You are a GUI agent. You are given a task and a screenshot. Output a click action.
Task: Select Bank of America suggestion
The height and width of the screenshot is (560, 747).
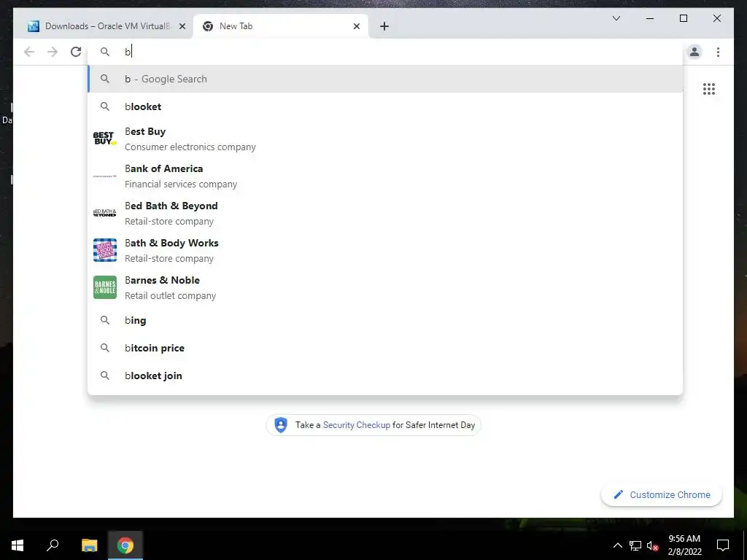click(x=385, y=176)
